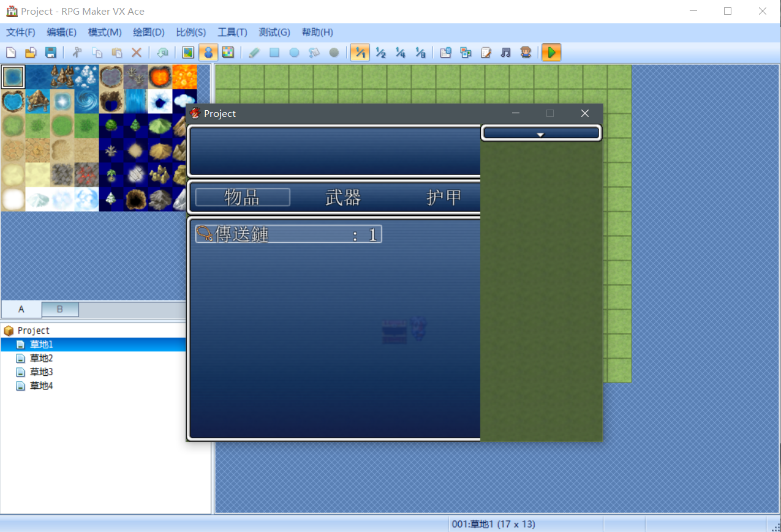Open the 文件(F) menu
Viewport: 781px width, 532px height.
click(21, 32)
